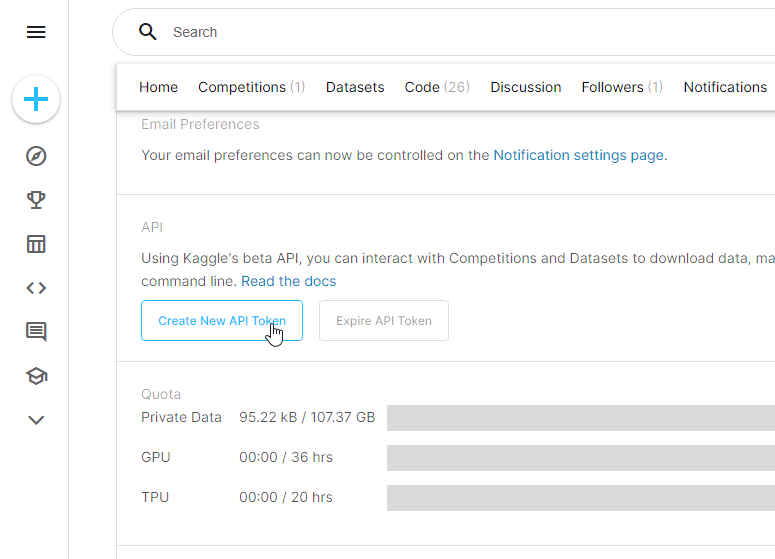Screen dimensions: 775x559
Task: Click the API section heading
Action: 152,227
